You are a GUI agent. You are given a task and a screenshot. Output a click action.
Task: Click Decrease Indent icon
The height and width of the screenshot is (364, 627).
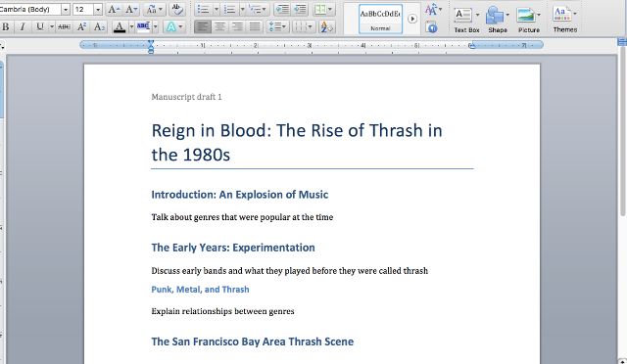[x=282, y=9]
